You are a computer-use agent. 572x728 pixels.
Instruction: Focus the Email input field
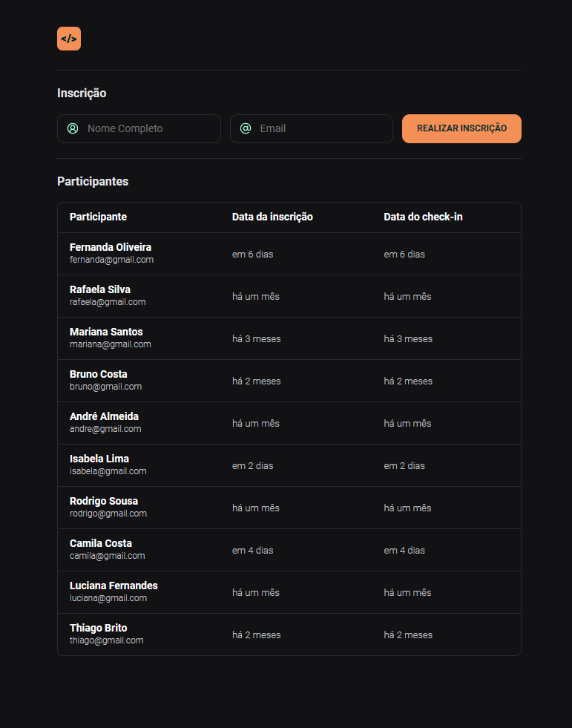pyautogui.click(x=312, y=128)
